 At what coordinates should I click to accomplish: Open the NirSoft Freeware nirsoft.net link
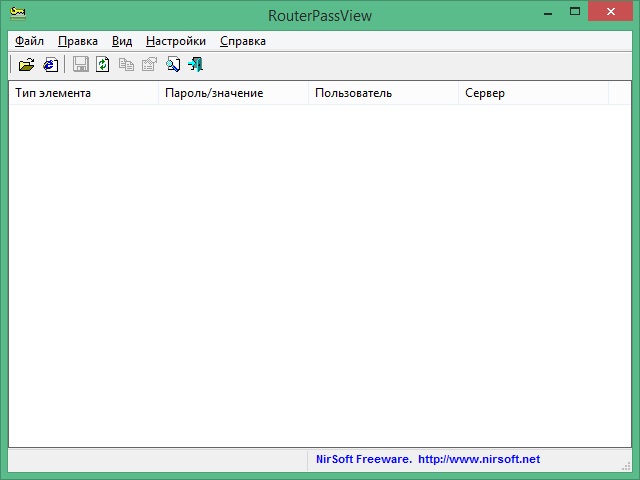click(x=428, y=459)
